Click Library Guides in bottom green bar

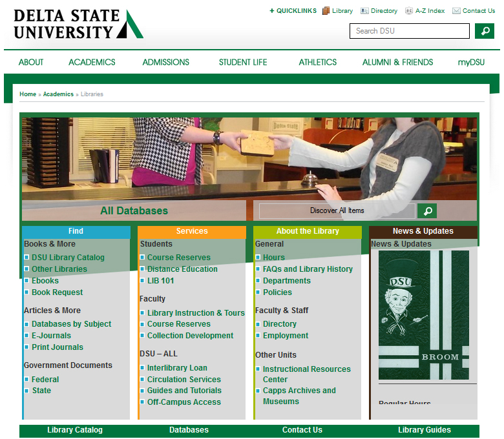(x=425, y=430)
